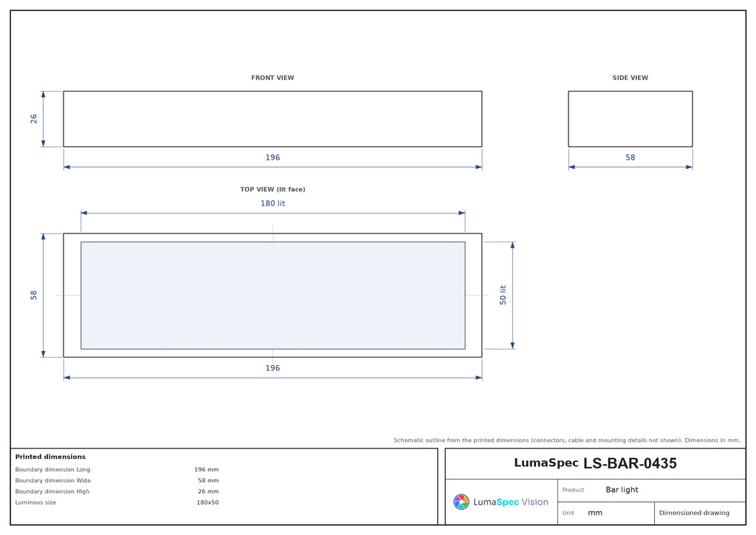Select the 'Luminous size' row label
Viewport: 756px width, 535px height.
(35, 502)
